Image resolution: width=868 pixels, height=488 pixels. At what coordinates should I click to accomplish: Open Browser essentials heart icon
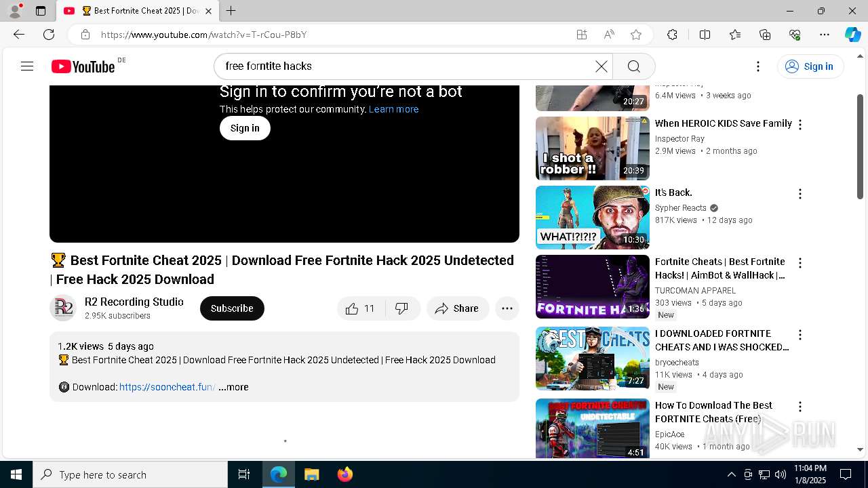(x=795, y=35)
